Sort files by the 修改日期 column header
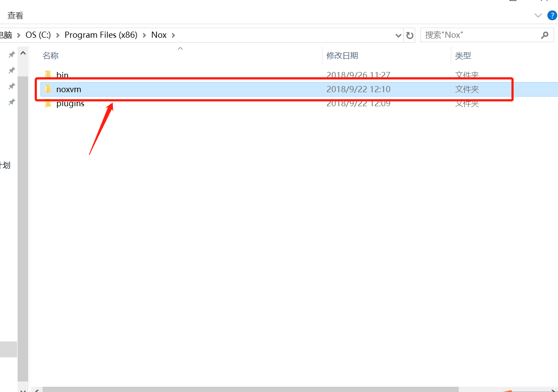 pos(342,56)
